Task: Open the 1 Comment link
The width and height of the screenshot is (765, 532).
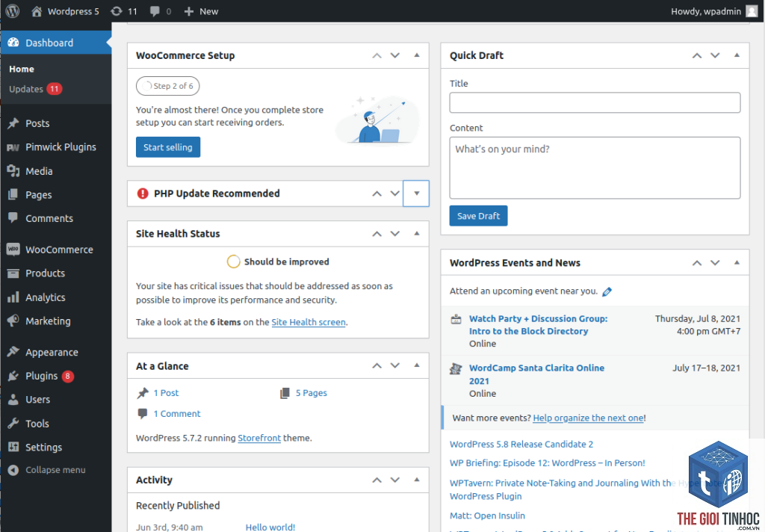Action: coord(177,414)
